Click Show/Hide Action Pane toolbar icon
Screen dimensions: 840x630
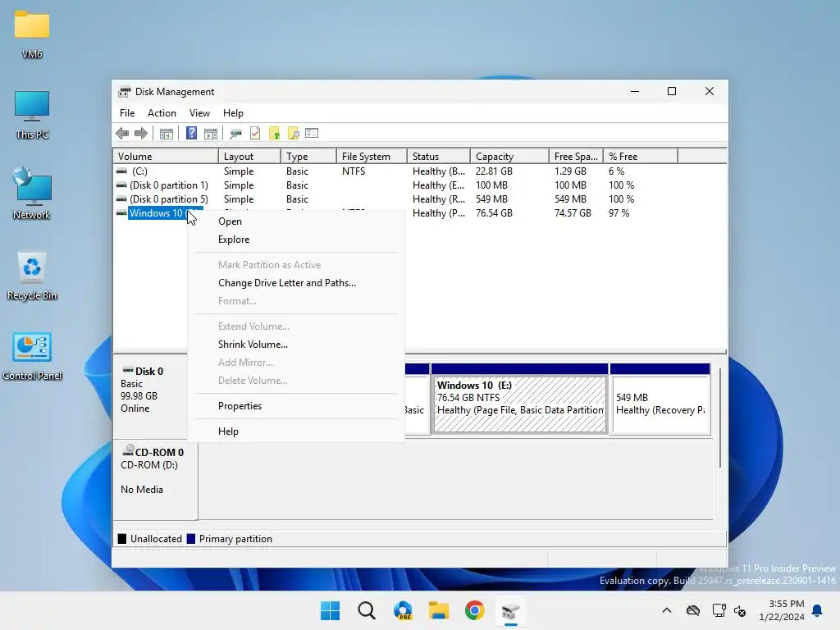coord(211,134)
